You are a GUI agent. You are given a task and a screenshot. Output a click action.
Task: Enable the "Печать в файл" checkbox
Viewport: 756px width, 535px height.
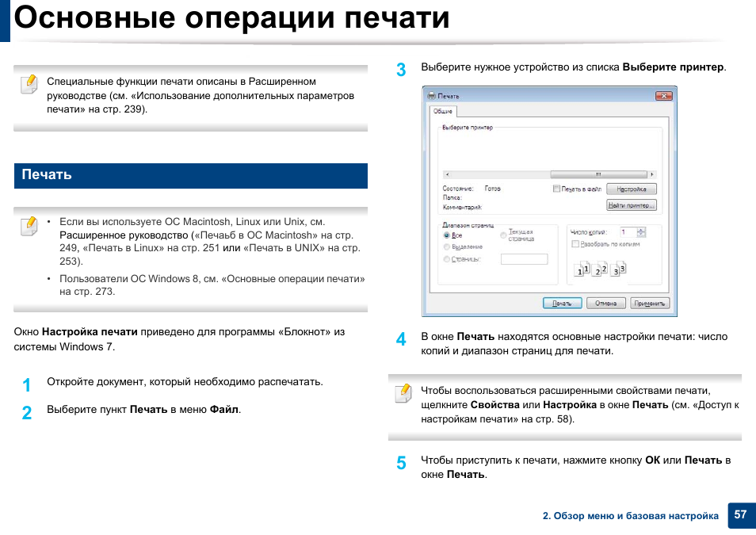pos(556,189)
